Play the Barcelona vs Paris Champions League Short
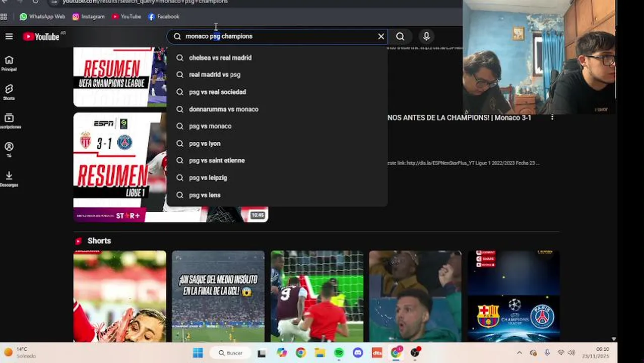The image size is (644, 363). [x=513, y=296]
